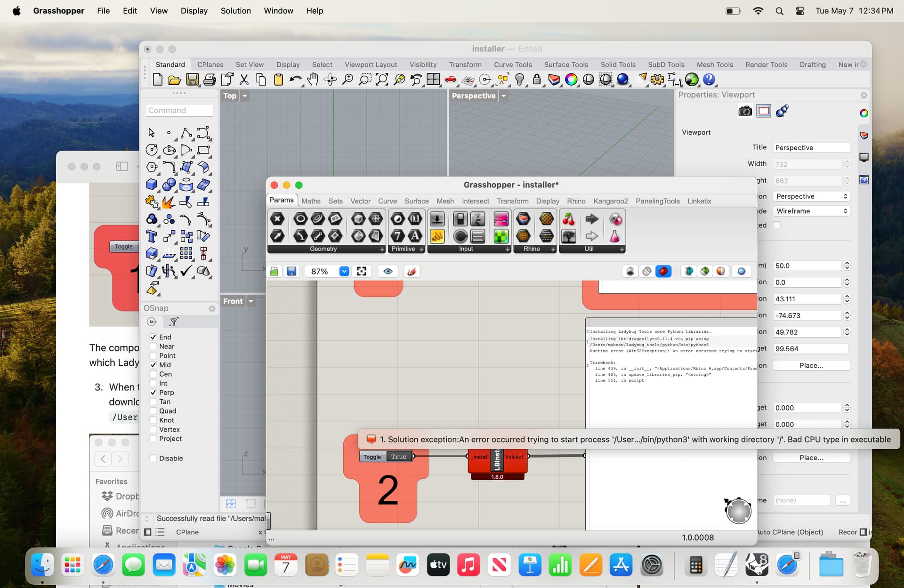The height and width of the screenshot is (588, 904).
Task: Select the pointer arrow tool in left toolbar
Action: click(x=152, y=133)
